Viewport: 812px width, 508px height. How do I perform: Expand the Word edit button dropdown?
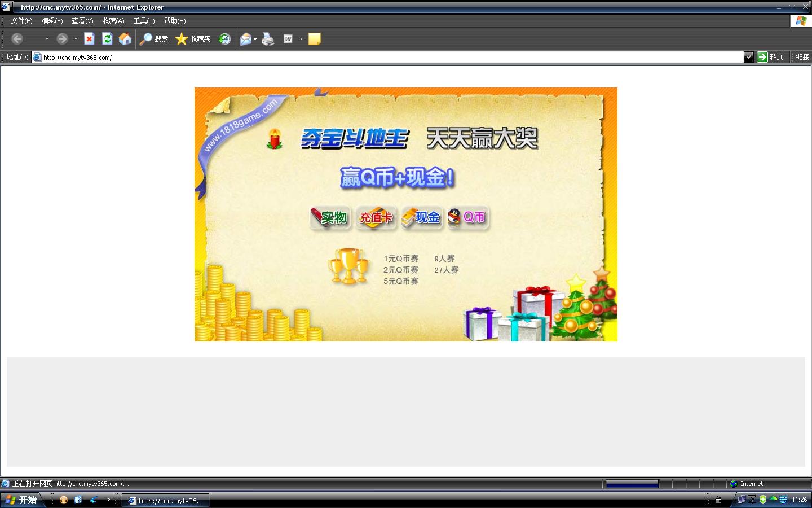pos(301,38)
